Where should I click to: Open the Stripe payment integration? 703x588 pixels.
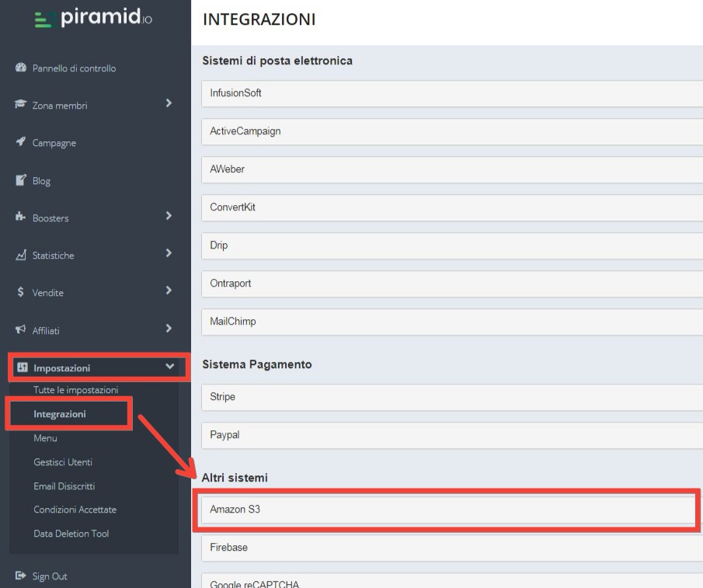pos(452,397)
